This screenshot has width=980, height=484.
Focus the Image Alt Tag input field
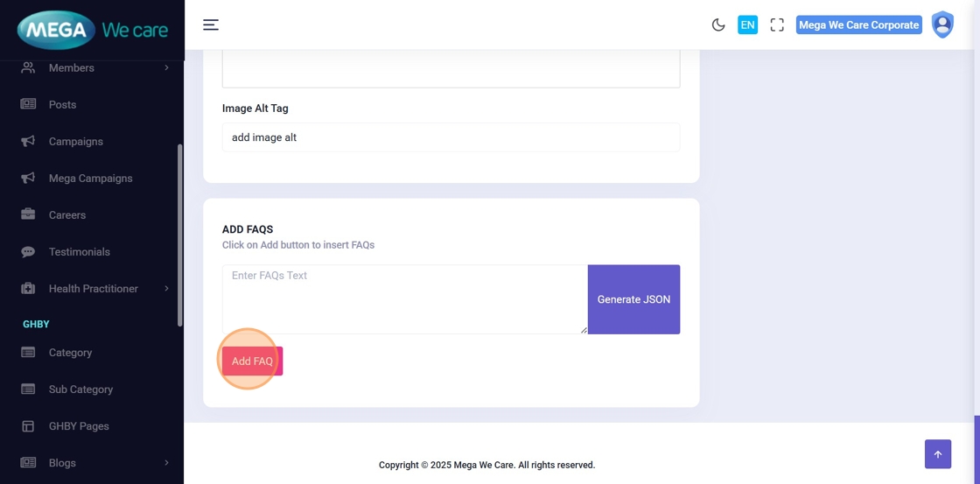[451, 137]
